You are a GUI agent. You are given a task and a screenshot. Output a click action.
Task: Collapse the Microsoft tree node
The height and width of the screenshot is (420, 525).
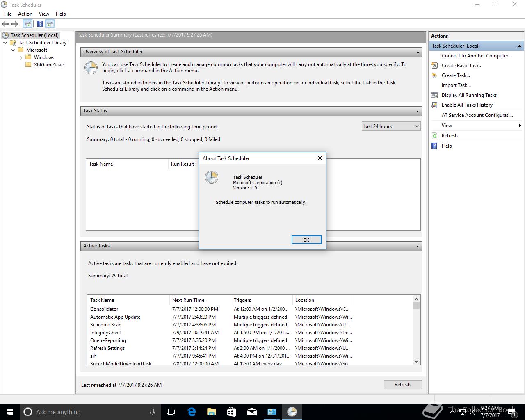coord(13,50)
